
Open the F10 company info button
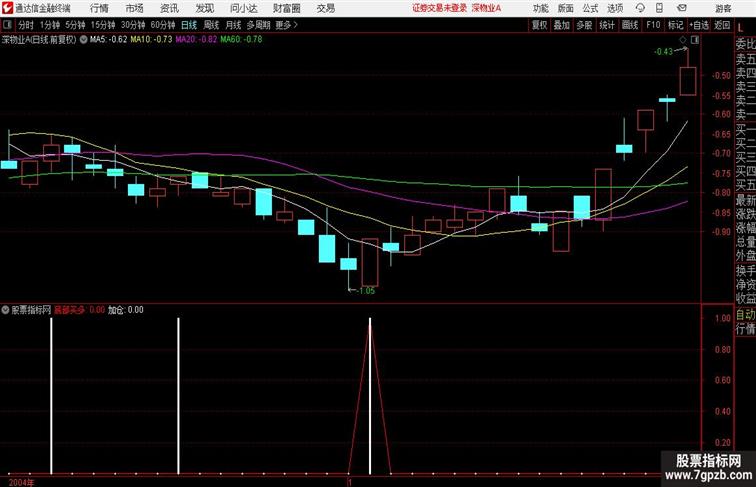(653, 25)
